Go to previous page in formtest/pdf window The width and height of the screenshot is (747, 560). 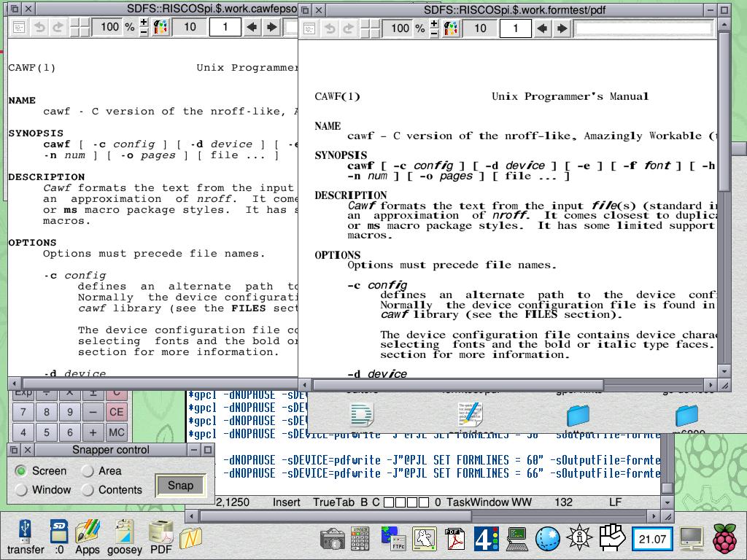click(x=542, y=28)
